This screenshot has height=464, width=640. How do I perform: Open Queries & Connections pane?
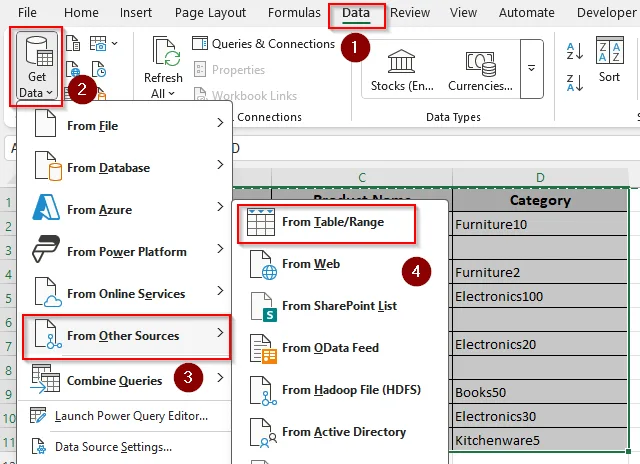pos(263,44)
